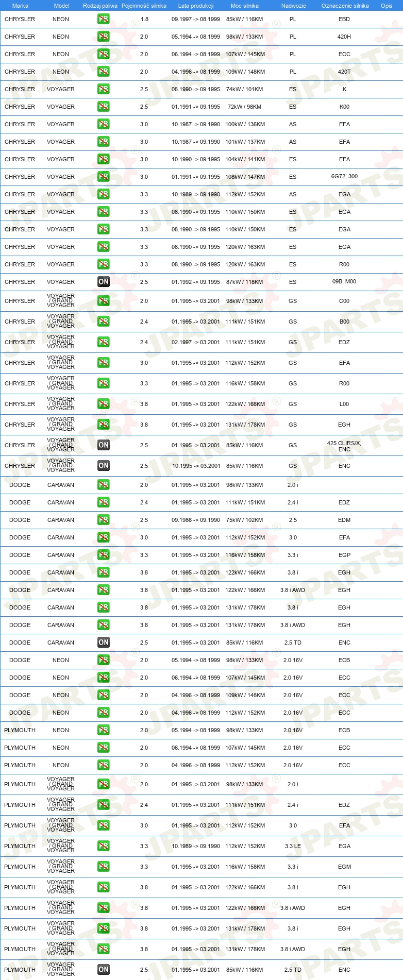Click the ON icon in the 425 CLIRS/X, ENC row

104,445
